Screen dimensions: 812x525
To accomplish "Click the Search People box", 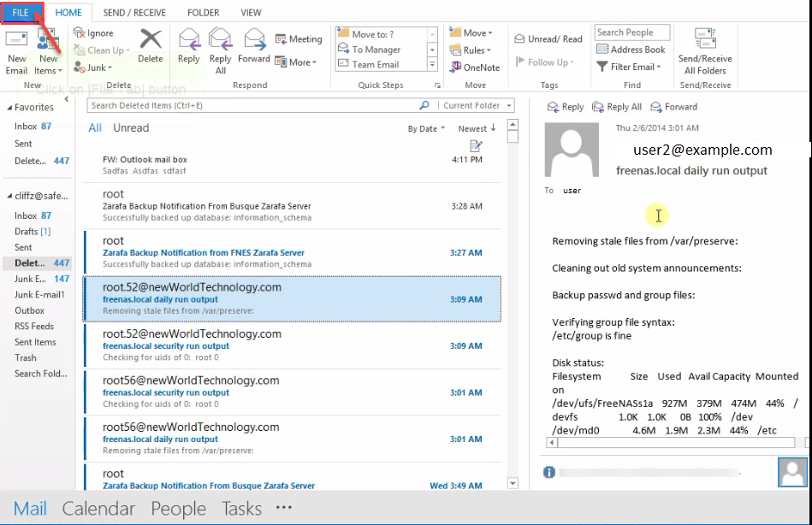I will pyautogui.click(x=631, y=32).
